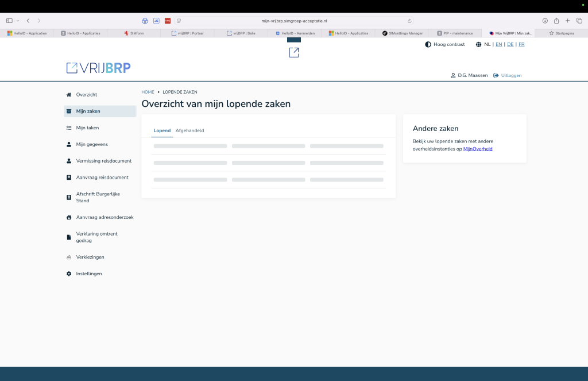Select the Lopend tab
This screenshot has width=588, height=381.
(x=162, y=130)
